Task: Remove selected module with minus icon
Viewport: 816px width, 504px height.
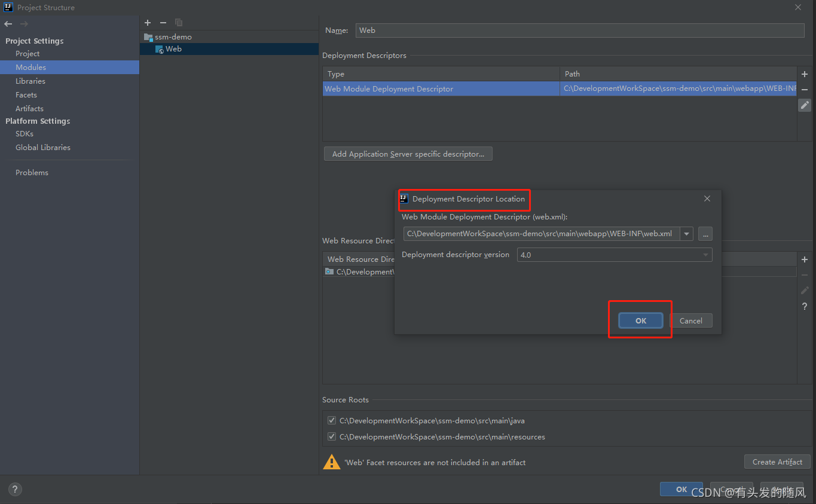Action: tap(163, 23)
